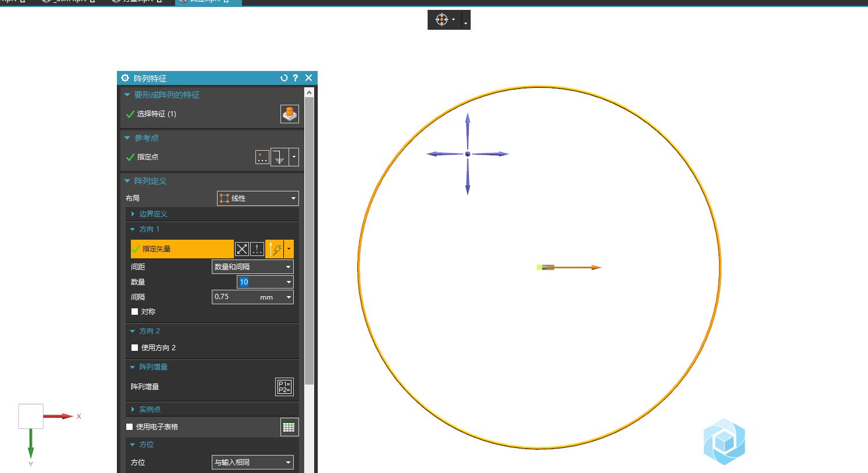Open the 间隔 mm field dropdown arrow

point(289,297)
